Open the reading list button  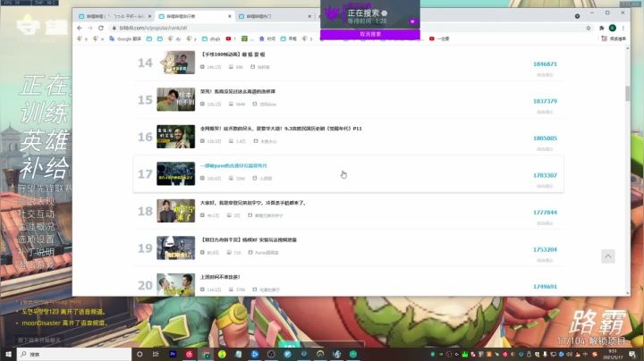614,38
